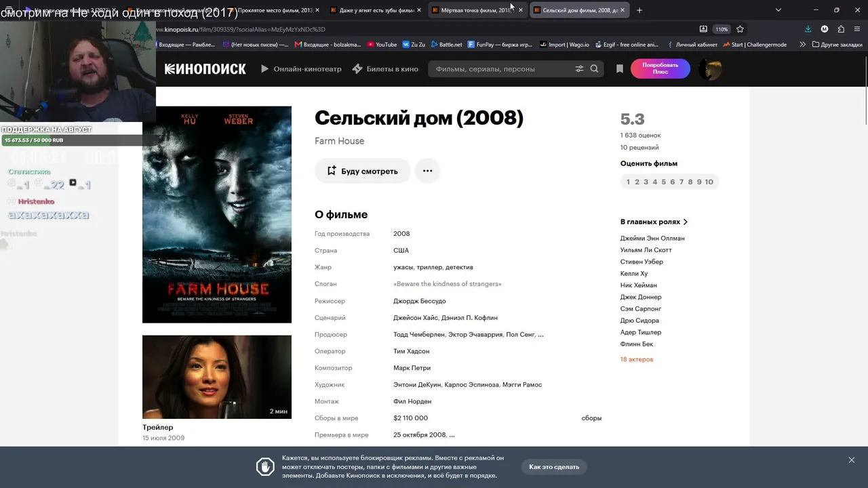This screenshot has width=868, height=488.
Task: Close the Сельский дом фильм tab
Action: click(x=623, y=10)
